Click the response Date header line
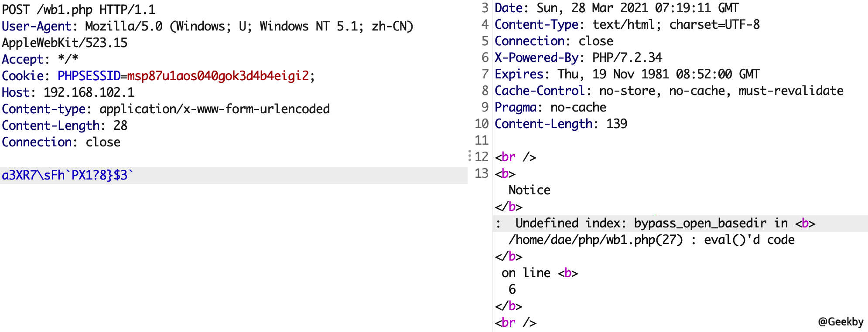Viewport: 868px width, 332px height. coord(616,8)
